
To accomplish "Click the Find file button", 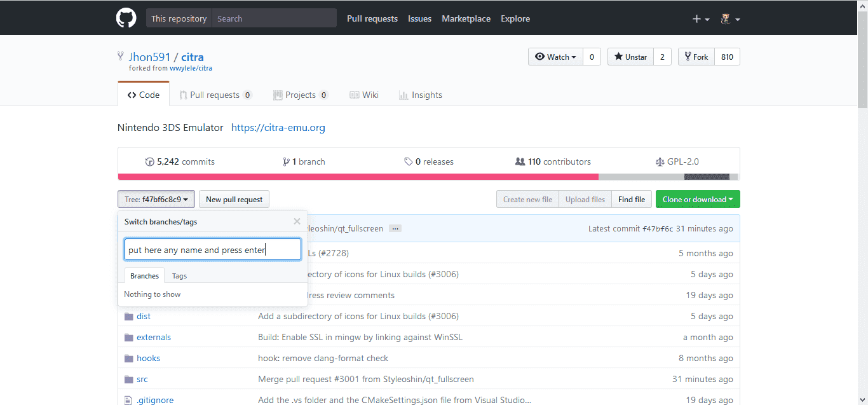I will (x=632, y=199).
